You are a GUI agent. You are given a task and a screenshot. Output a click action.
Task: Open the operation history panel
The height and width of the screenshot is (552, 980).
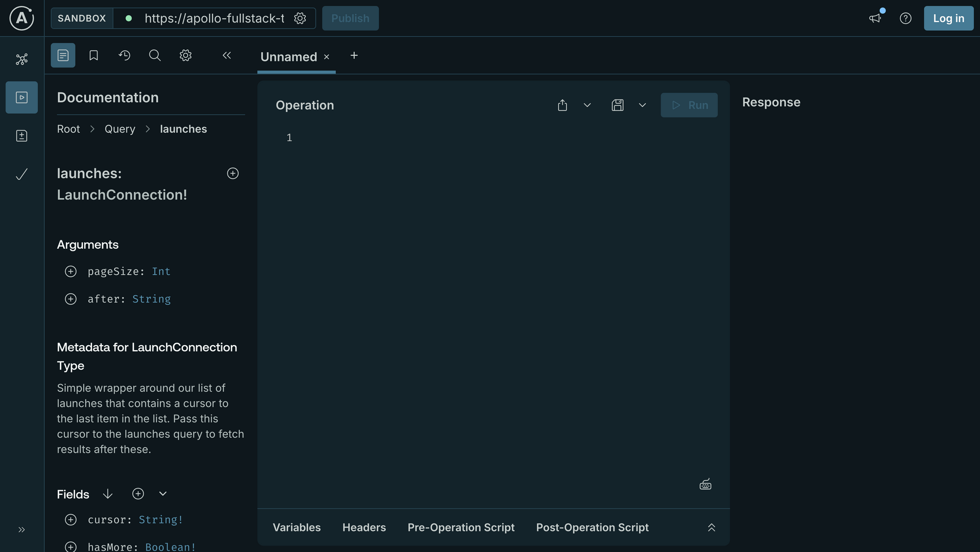pyautogui.click(x=125, y=55)
